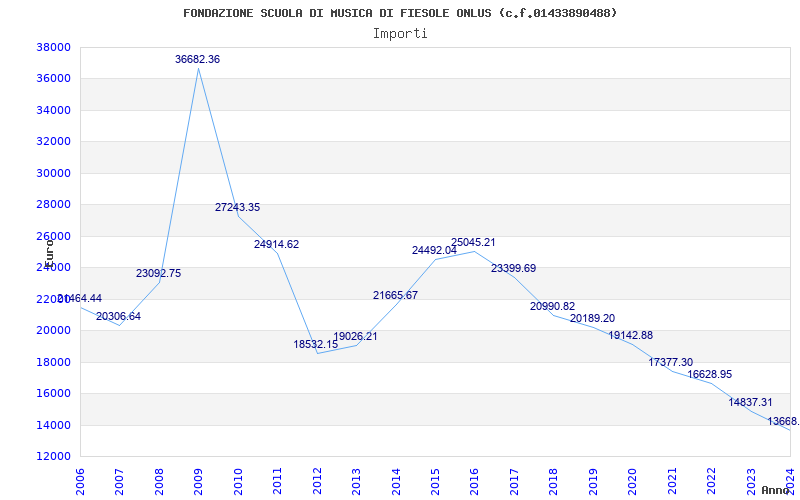Select y-axis tick 36000
The width and height of the screenshot is (800, 500).
(x=53, y=79)
